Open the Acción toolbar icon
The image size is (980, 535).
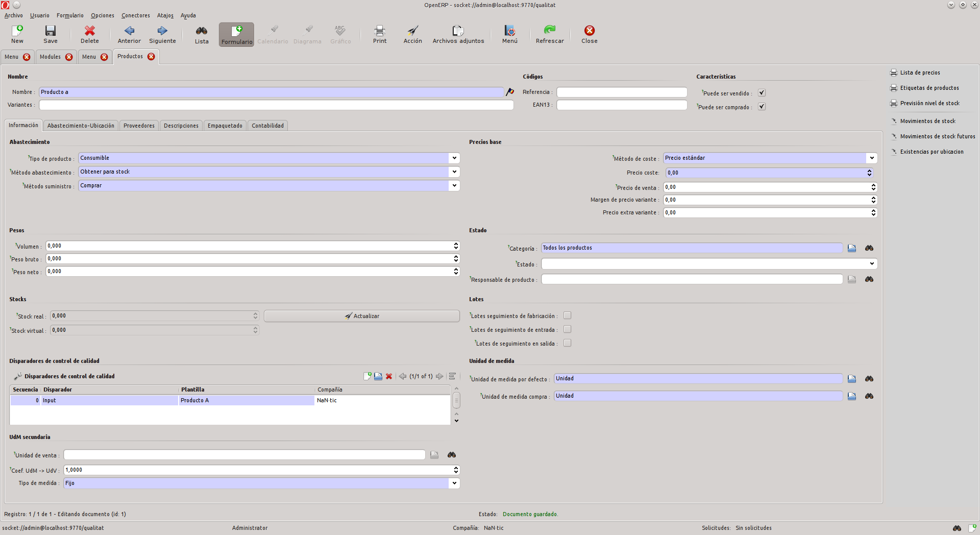pos(413,34)
